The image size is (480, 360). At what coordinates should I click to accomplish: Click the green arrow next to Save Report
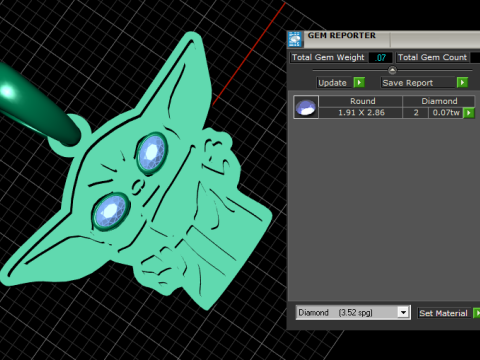pos(462,82)
